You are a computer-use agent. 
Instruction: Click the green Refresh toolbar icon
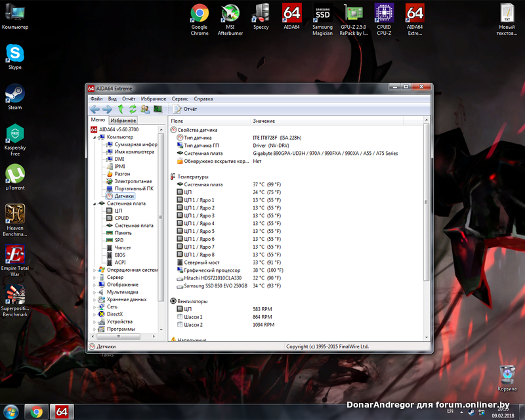pos(133,109)
